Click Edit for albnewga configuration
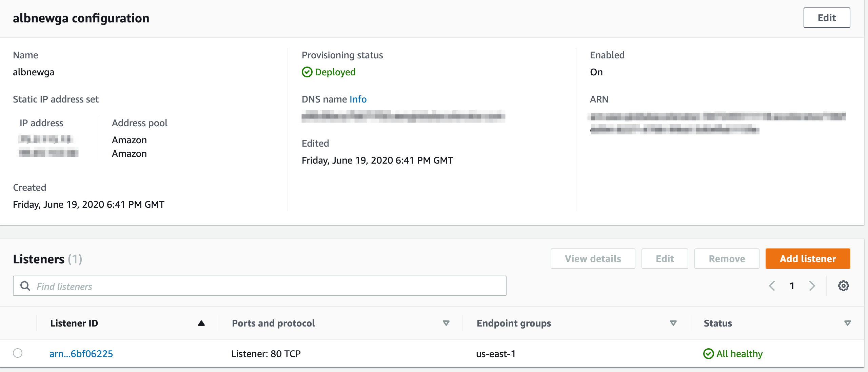The image size is (868, 372). click(826, 18)
